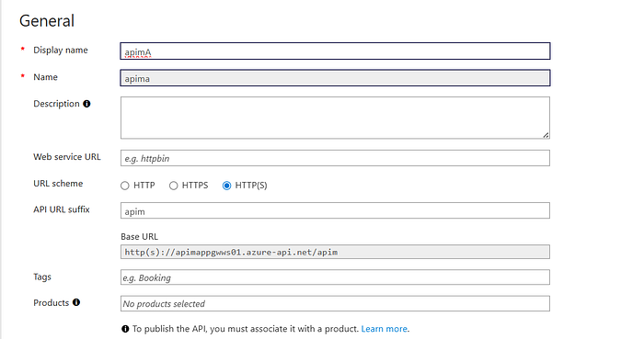Select the HTTP(S) radio button
This screenshot has height=339, width=644.
coord(226,186)
